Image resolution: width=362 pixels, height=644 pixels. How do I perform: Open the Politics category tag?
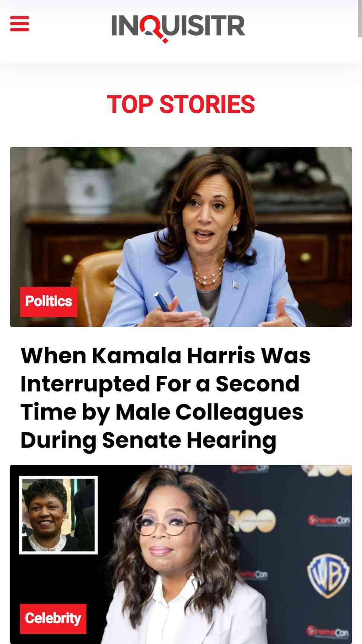(x=49, y=302)
